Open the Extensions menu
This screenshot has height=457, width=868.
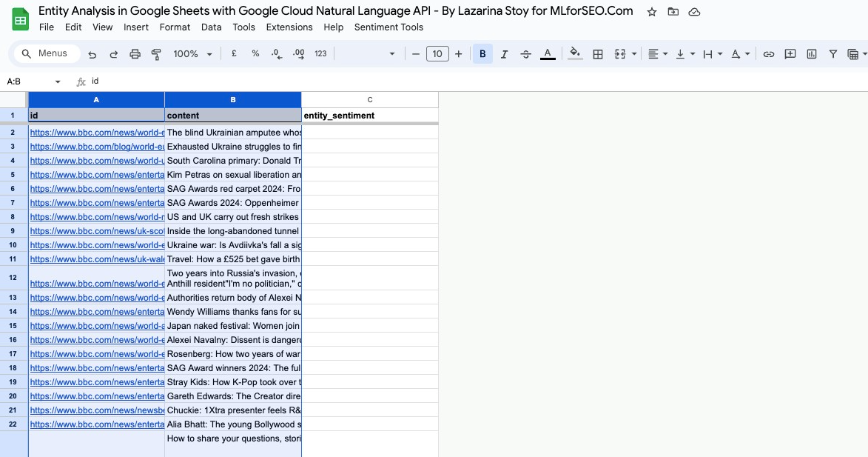coord(289,27)
